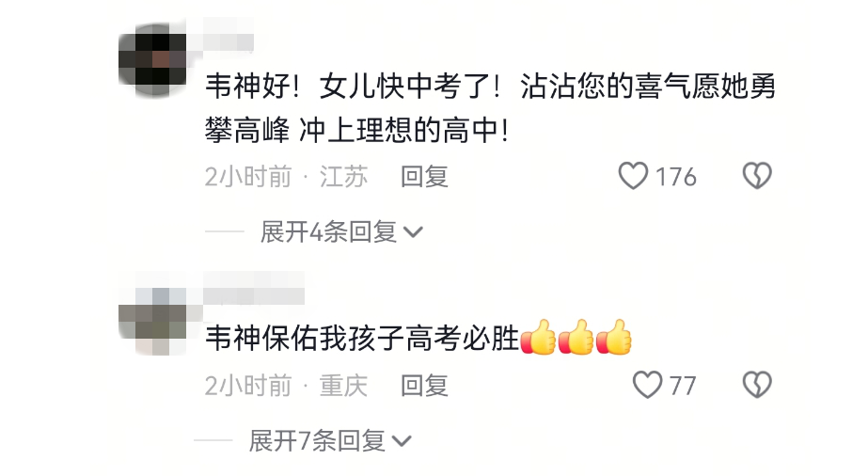The height and width of the screenshot is (476, 868).
Task: Reply to the 中考 comment via 回复
Action: coord(424,177)
